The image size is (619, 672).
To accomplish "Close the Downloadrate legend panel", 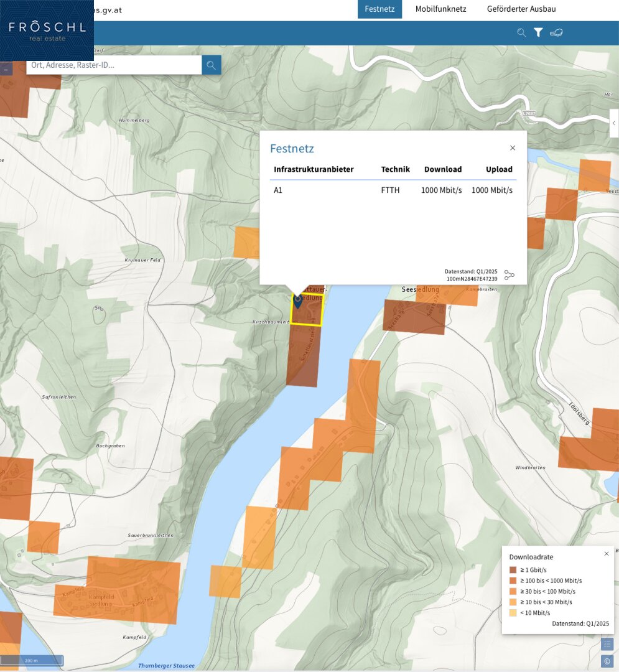I will pos(607,554).
